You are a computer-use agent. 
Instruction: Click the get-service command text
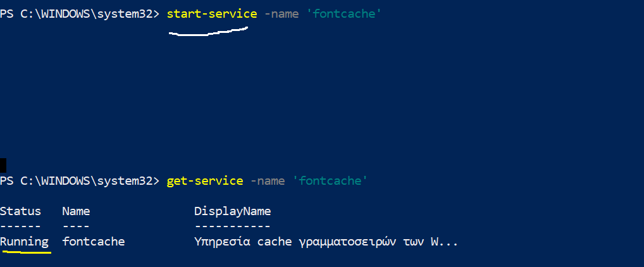204,181
